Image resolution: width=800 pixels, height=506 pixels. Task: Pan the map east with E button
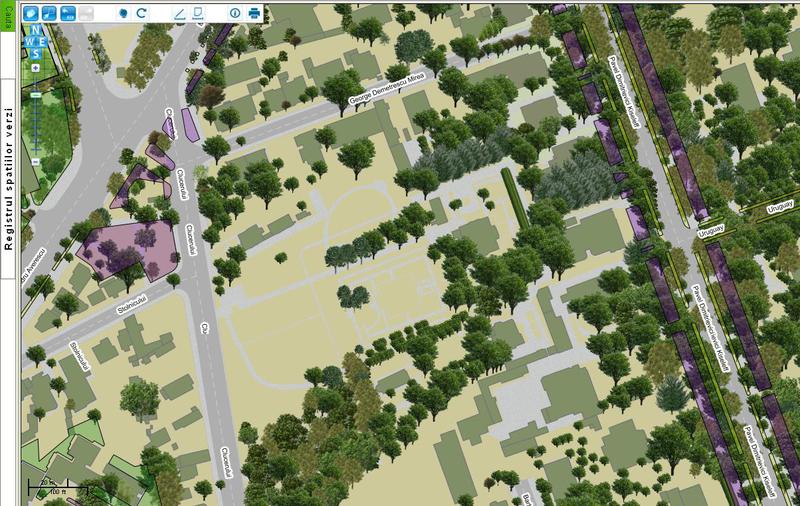click(x=43, y=42)
